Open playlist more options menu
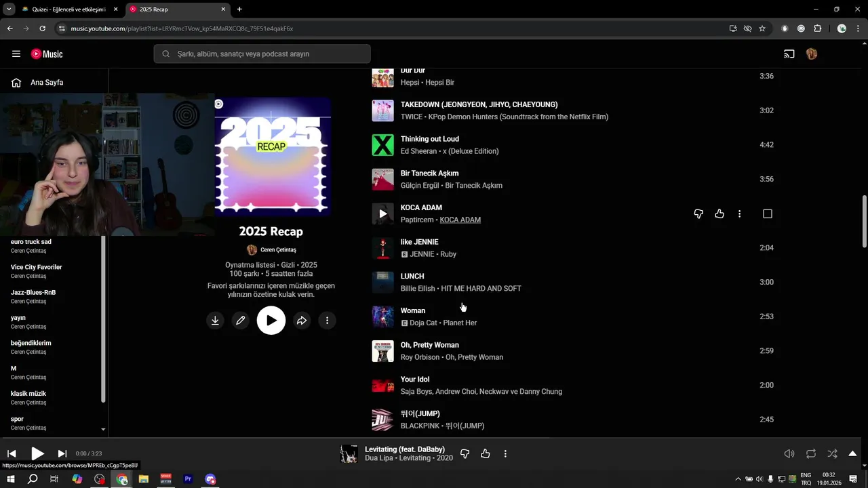 point(328,321)
